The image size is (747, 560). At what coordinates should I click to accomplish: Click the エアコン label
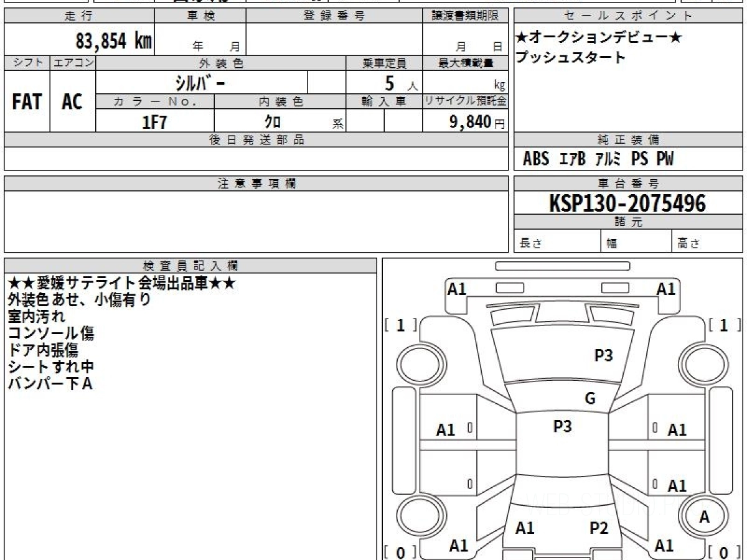[x=72, y=63]
